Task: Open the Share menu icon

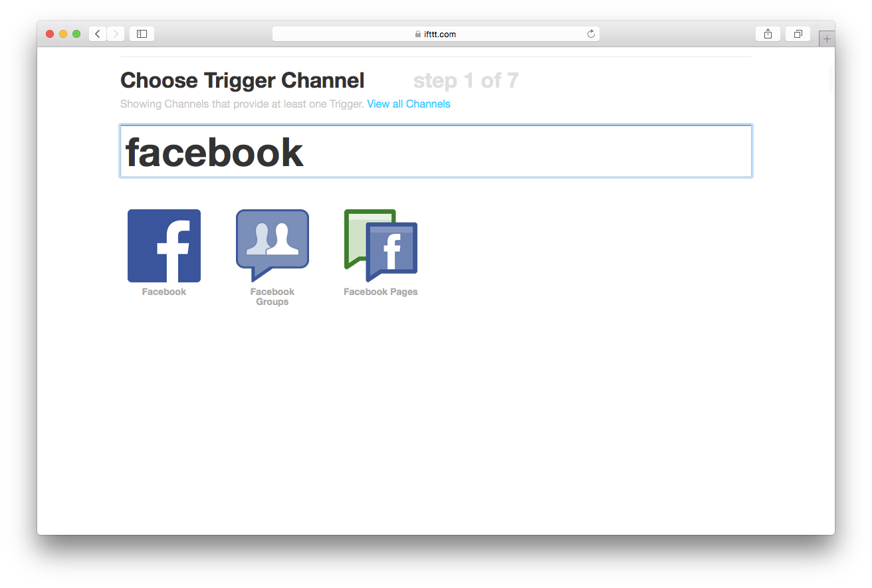Action: [x=768, y=34]
